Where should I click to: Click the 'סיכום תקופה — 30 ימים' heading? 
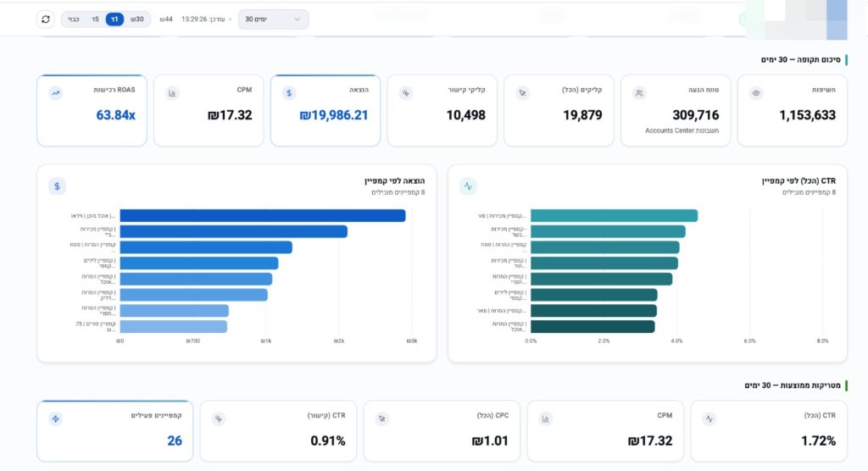[800, 59]
